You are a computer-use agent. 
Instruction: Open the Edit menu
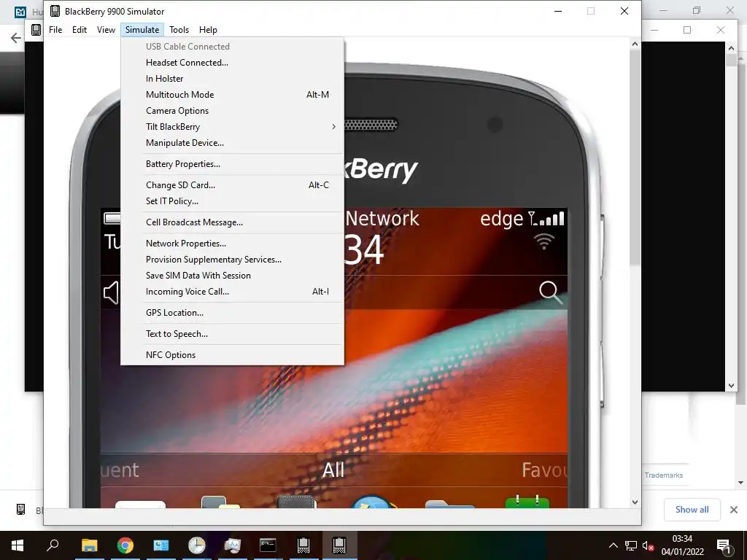[79, 29]
